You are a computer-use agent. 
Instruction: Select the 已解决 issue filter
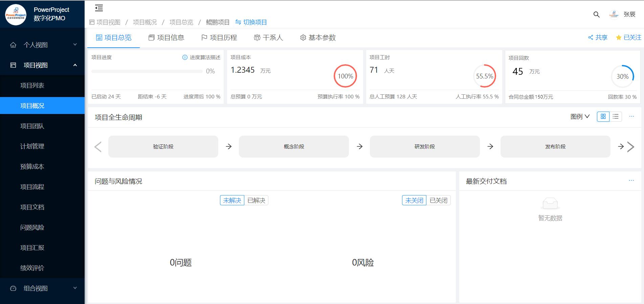pyautogui.click(x=256, y=201)
